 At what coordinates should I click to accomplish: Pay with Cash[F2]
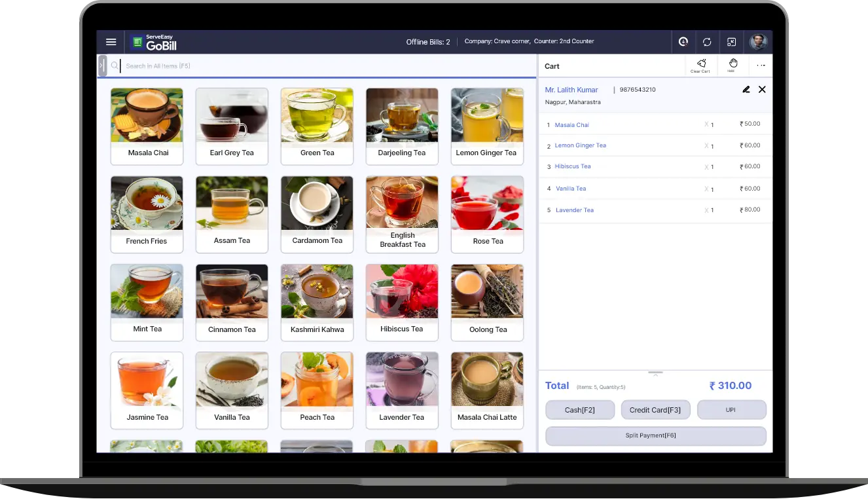tap(579, 410)
